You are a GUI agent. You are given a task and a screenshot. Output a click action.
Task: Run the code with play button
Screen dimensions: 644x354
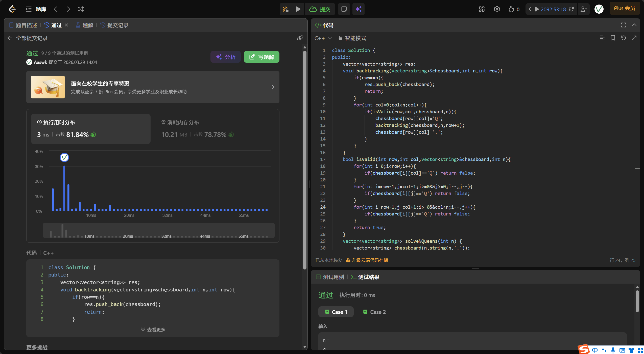pyautogui.click(x=298, y=9)
